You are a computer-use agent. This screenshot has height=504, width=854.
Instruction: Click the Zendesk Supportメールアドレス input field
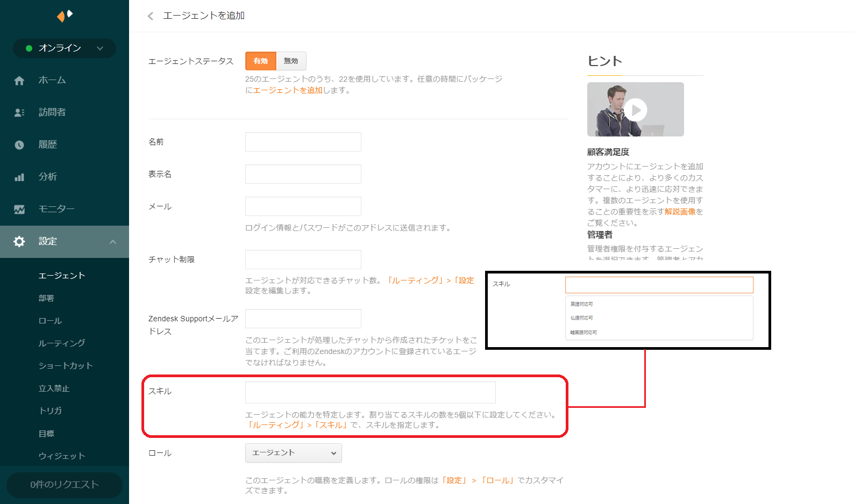303,319
